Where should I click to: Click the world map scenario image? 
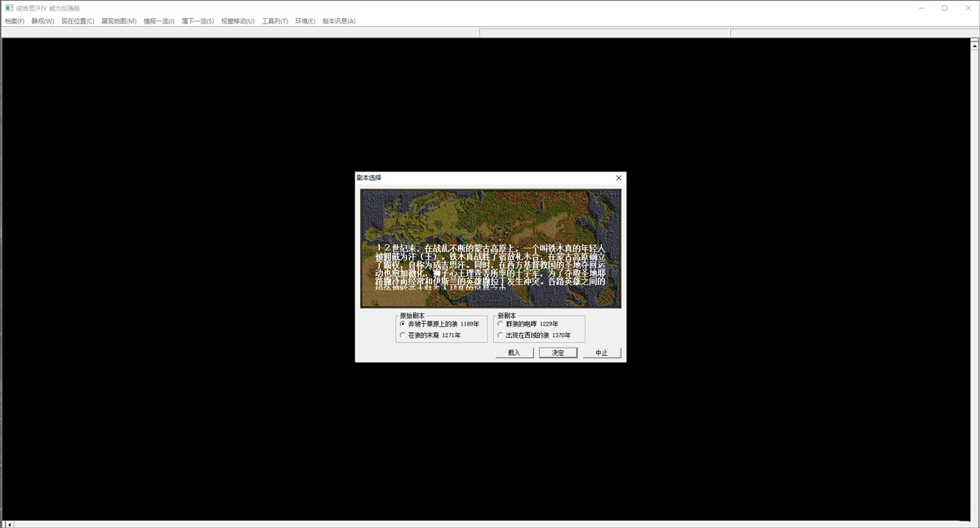click(491, 248)
